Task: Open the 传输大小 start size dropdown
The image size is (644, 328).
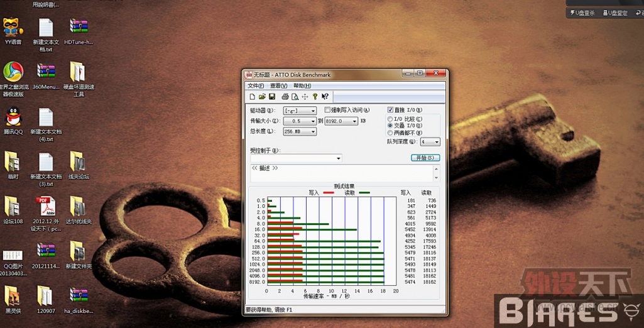Action: [313, 121]
